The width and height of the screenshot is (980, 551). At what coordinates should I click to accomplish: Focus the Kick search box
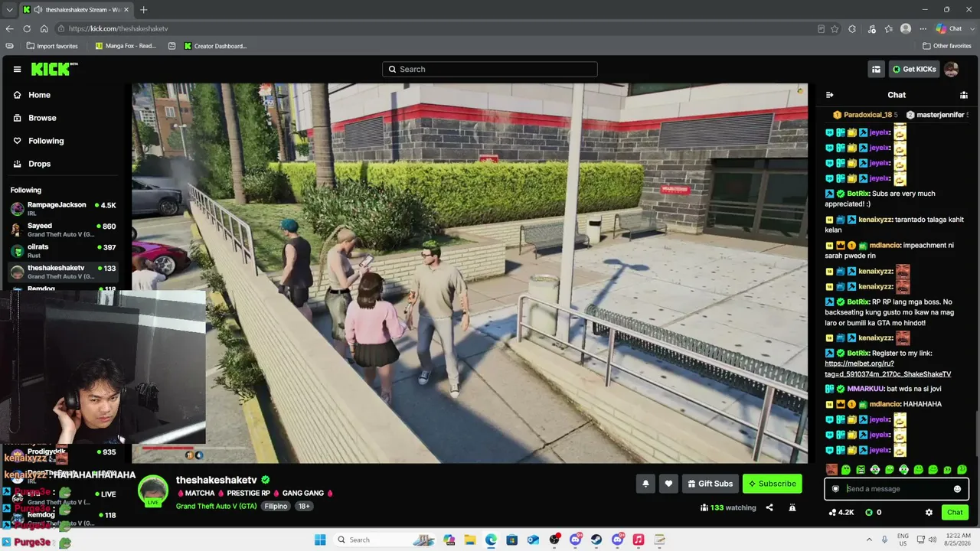490,69
